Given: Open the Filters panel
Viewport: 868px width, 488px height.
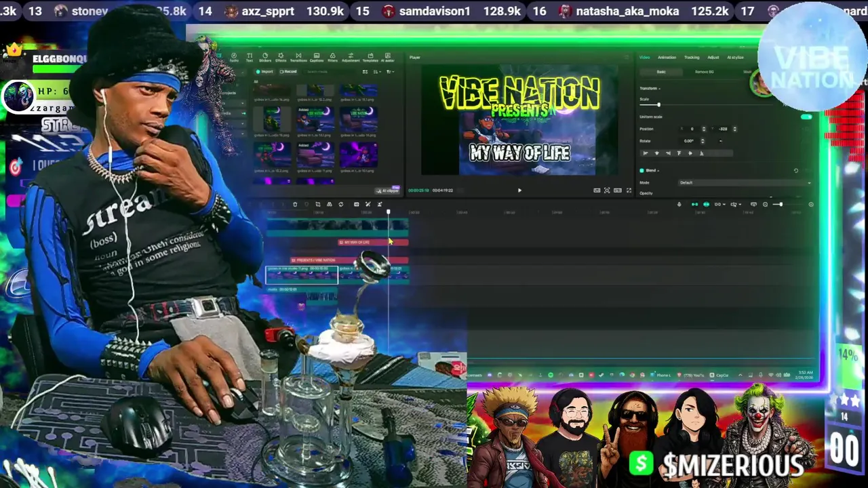Looking at the screenshot, I should 332,57.
